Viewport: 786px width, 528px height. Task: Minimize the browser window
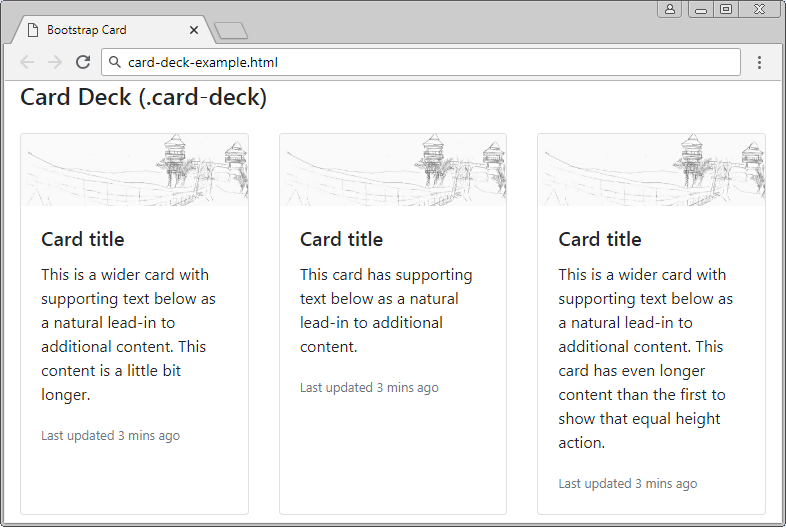point(701,9)
